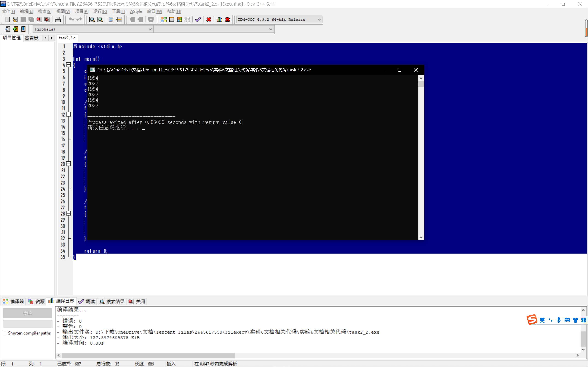
Task: Click the Compile button (four colored squares)
Action: click(x=164, y=19)
